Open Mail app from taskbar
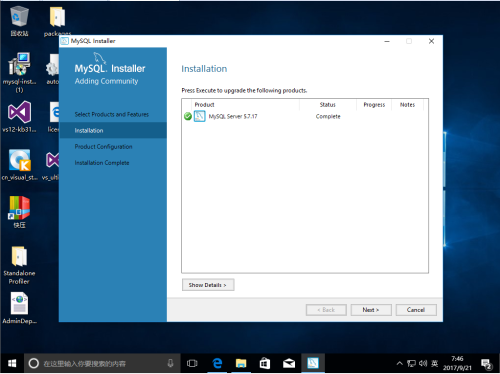The image size is (500, 374). click(x=289, y=363)
